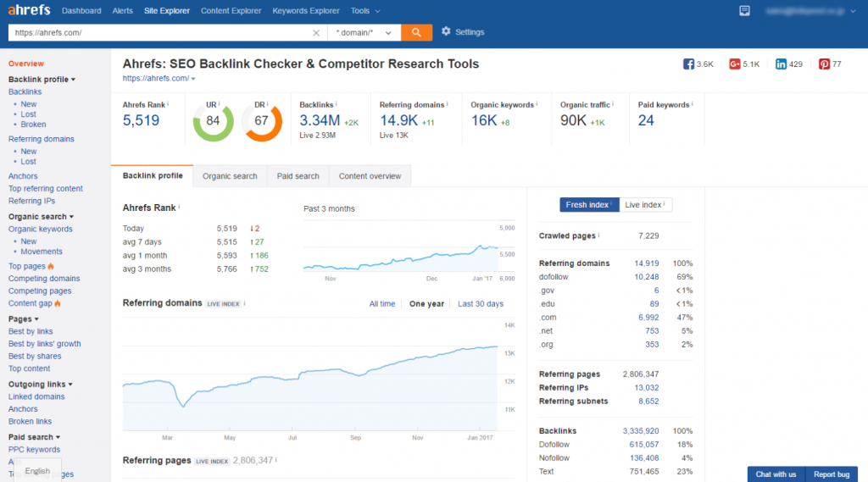Open Competing domains link
This screenshot has height=482, width=868.
click(x=44, y=279)
